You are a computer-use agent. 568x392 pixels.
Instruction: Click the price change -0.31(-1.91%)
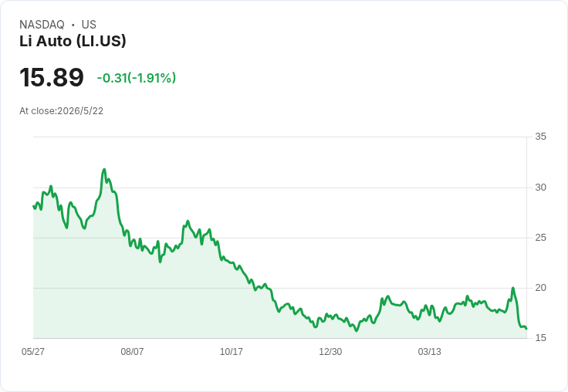pos(136,78)
